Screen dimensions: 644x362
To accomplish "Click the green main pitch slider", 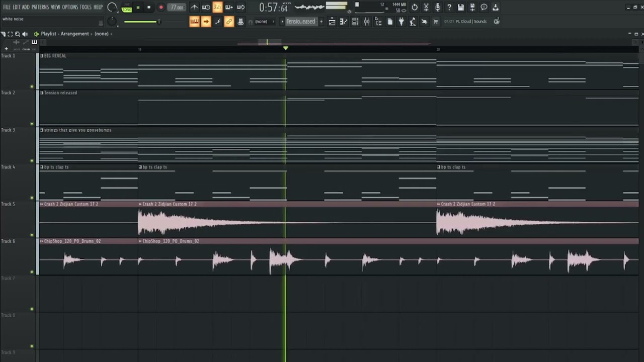I will click(141, 22).
